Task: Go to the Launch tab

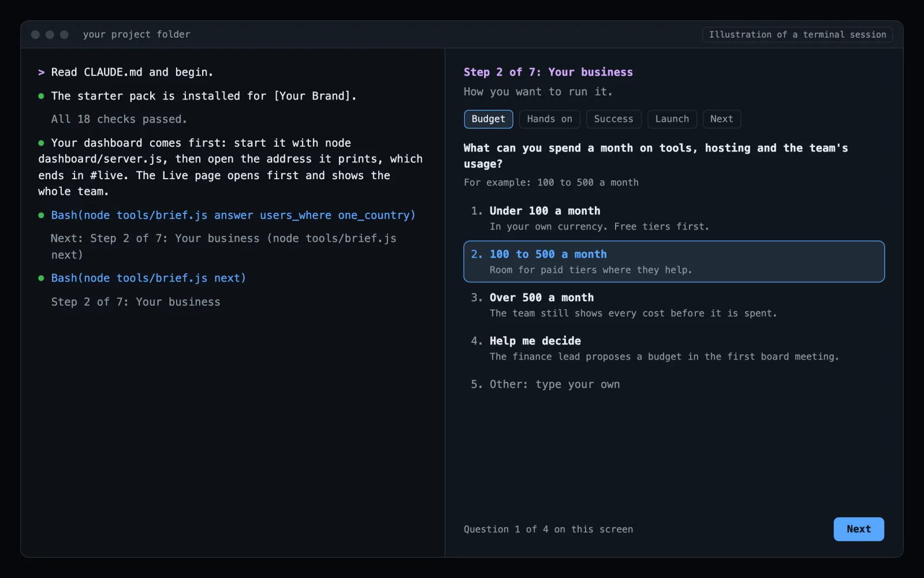Action: tap(672, 119)
